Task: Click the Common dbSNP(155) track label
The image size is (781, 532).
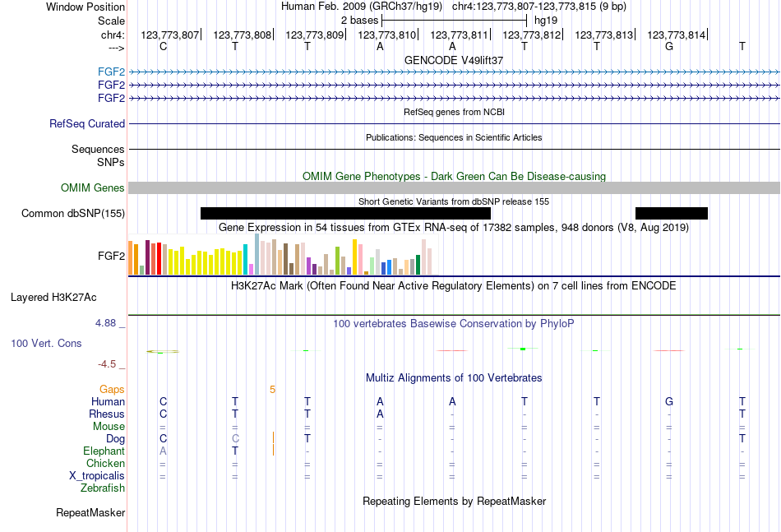Action: [73, 213]
